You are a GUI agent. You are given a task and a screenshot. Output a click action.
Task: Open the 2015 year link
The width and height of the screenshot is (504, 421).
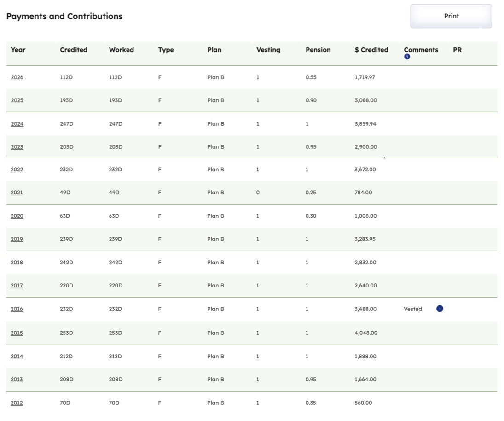click(17, 333)
